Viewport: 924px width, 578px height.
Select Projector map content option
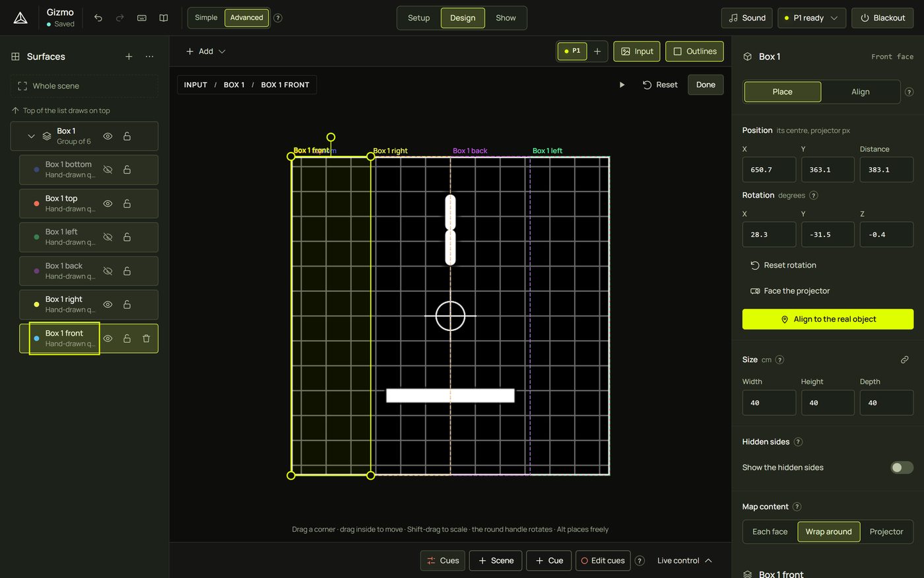point(886,532)
